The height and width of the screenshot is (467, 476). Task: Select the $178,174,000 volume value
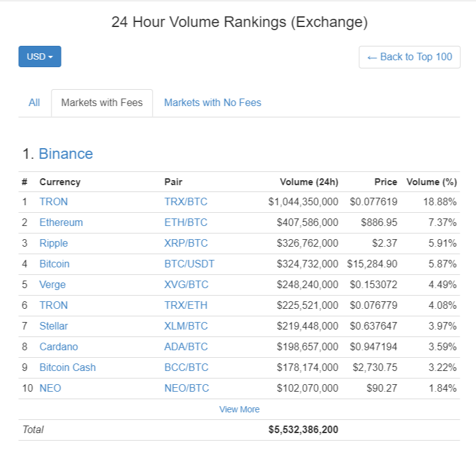click(308, 367)
